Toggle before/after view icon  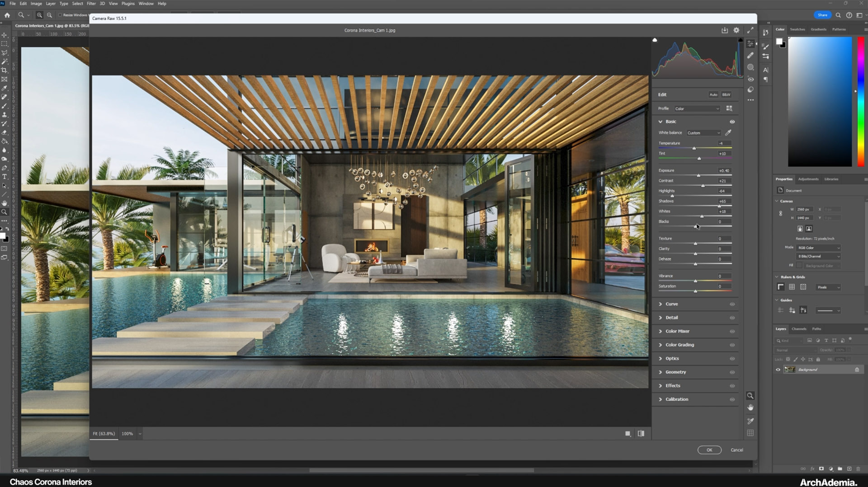click(x=641, y=434)
